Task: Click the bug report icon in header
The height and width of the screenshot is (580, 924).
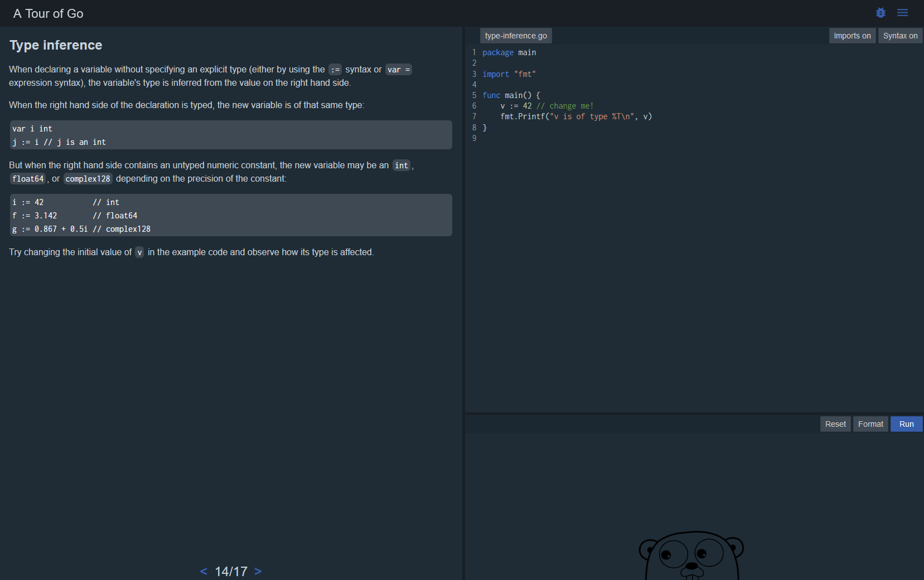Action: (x=881, y=13)
